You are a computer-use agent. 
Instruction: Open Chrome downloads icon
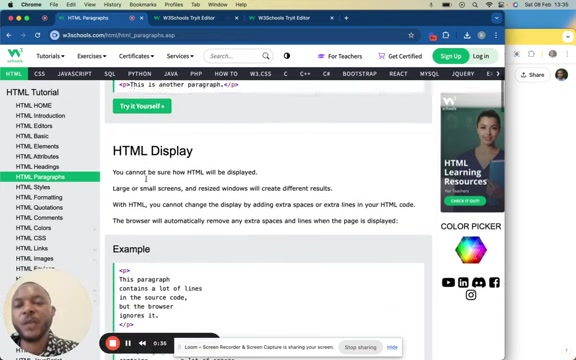[467, 35]
